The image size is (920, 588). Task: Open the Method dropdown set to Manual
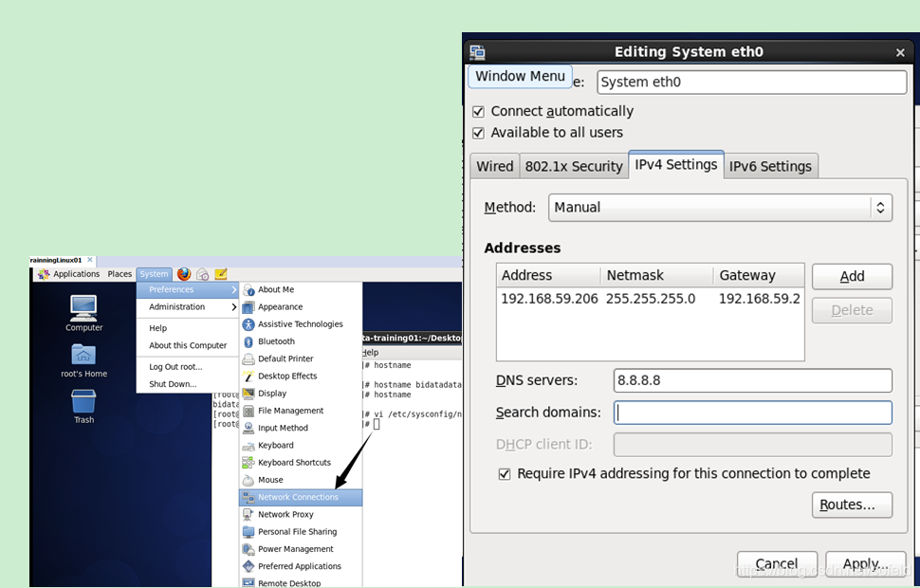720,208
